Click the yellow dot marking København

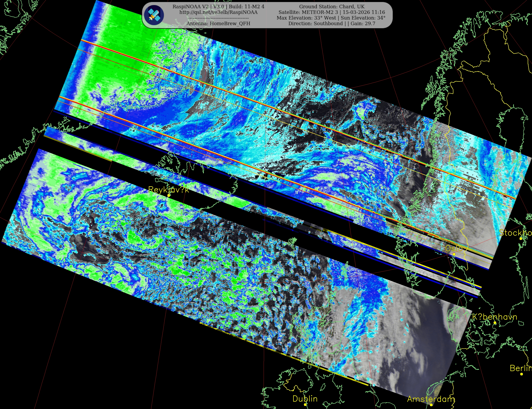click(x=495, y=323)
